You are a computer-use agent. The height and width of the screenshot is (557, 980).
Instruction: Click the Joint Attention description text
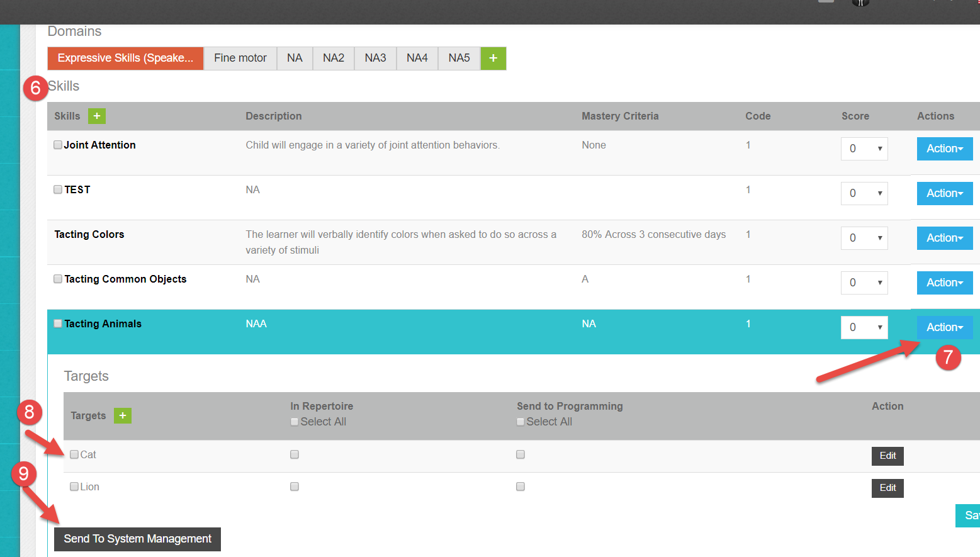pyautogui.click(x=373, y=145)
